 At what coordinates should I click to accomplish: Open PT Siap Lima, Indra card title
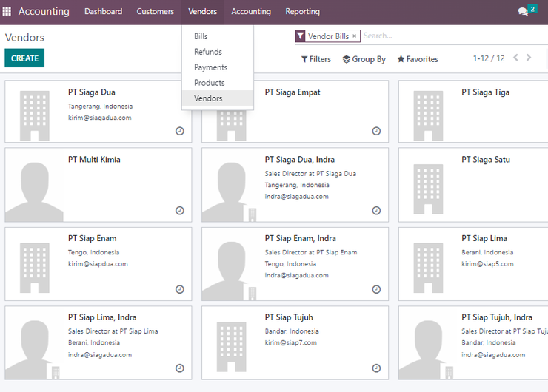[102, 317]
